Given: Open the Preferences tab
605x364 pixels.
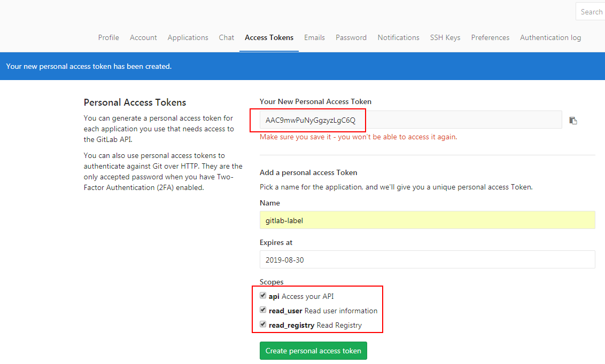Looking at the screenshot, I should click(x=490, y=37).
